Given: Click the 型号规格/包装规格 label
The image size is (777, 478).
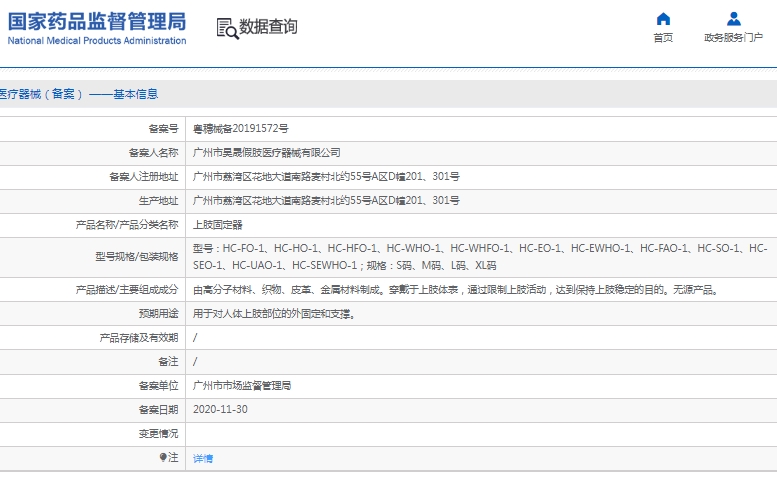Looking at the screenshot, I should (137, 257).
